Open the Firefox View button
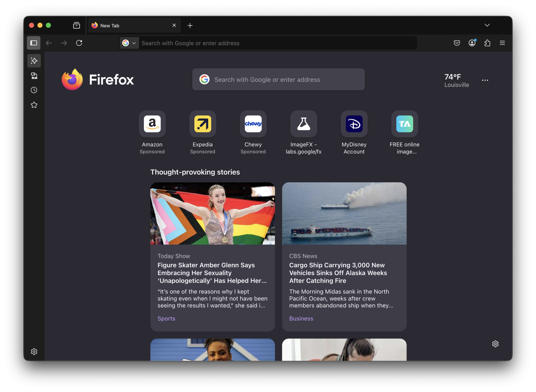The height and width of the screenshot is (392, 536). [77, 25]
